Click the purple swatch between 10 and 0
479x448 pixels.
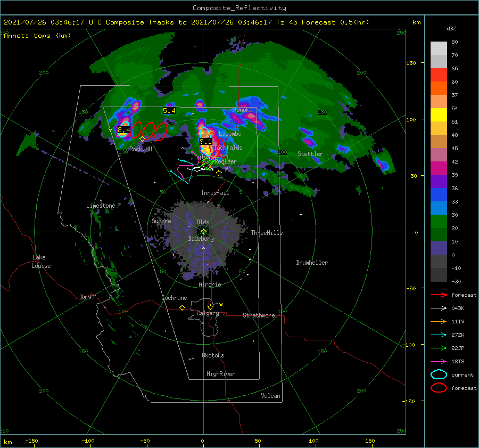[x=439, y=248]
